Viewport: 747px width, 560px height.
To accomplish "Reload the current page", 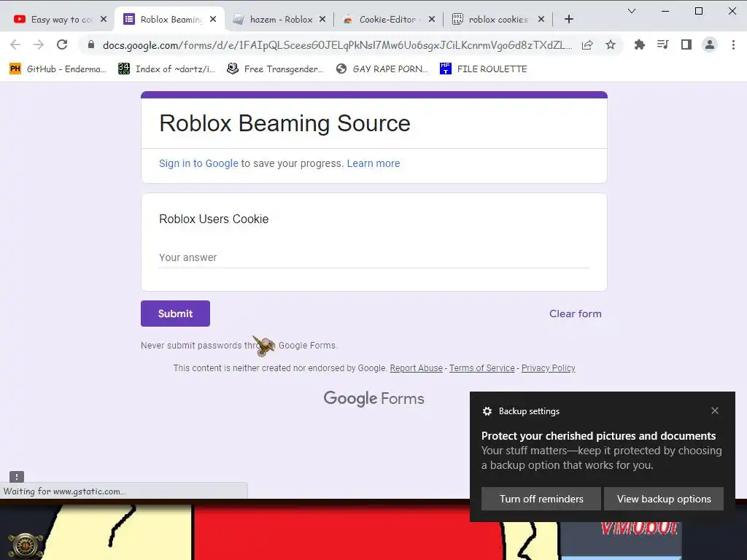I will pyautogui.click(x=62, y=44).
